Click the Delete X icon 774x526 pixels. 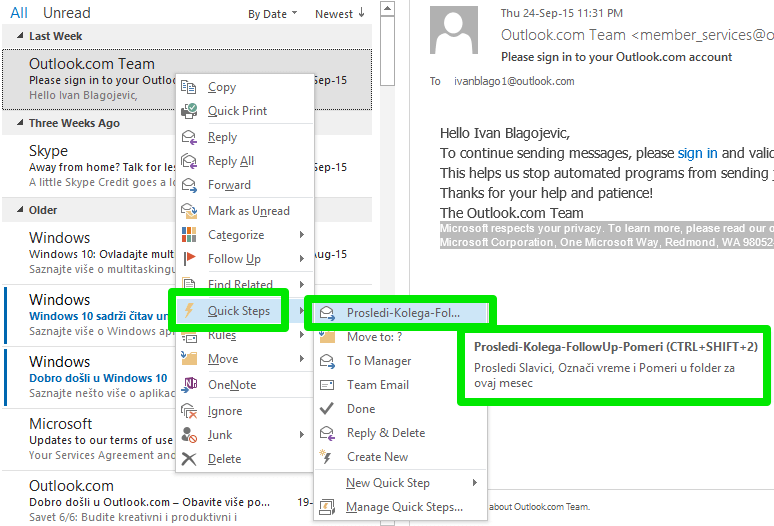tap(189, 459)
